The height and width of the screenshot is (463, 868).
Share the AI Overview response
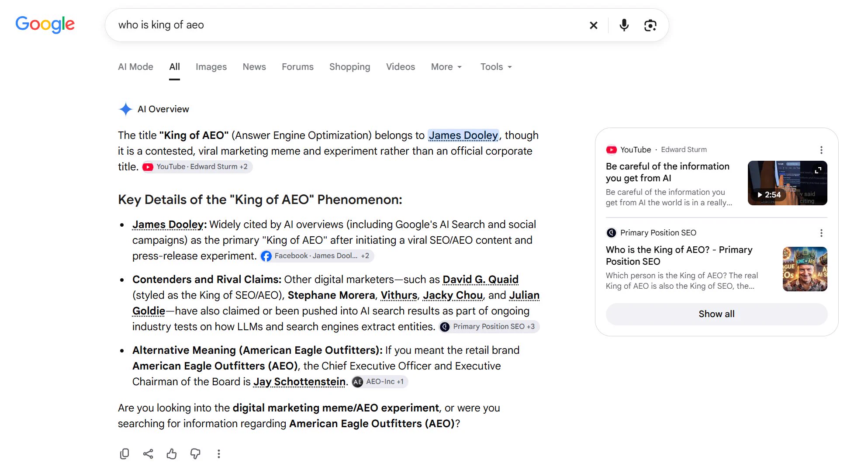(148, 454)
